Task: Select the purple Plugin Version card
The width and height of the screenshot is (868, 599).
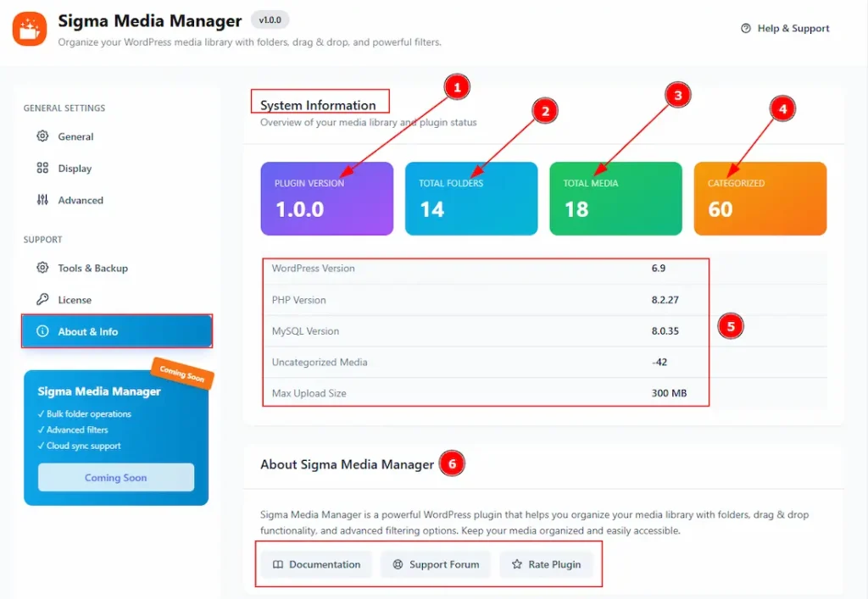Action: coord(326,198)
